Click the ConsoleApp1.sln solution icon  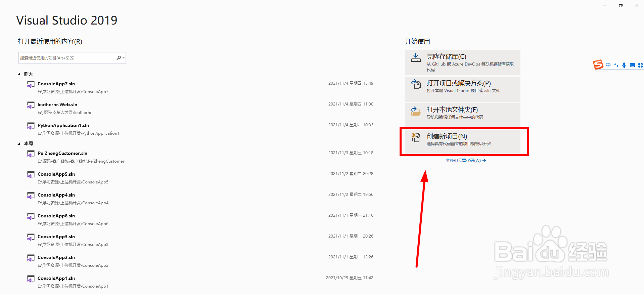tap(31, 279)
